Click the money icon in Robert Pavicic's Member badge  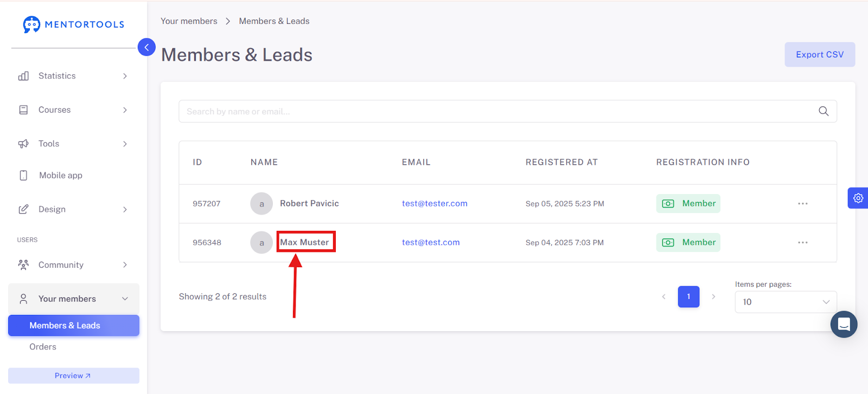coord(668,204)
